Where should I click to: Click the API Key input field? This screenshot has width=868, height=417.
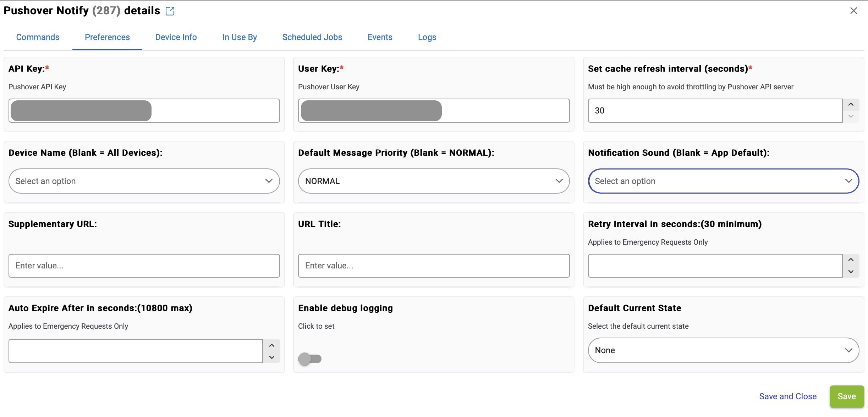pyautogui.click(x=144, y=110)
